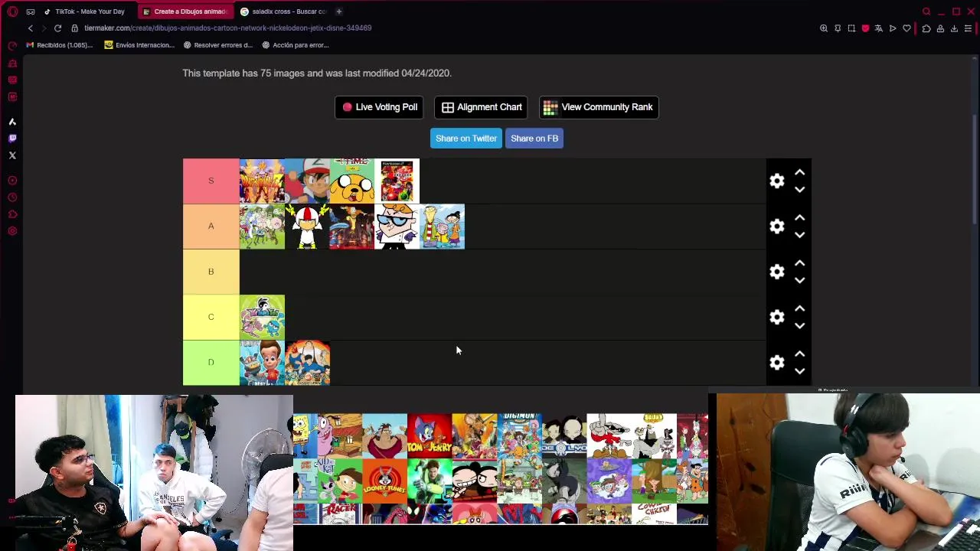Select the Tom and Jerry thumbnail
The height and width of the screenshot is (551, 980).
[430, 435]
